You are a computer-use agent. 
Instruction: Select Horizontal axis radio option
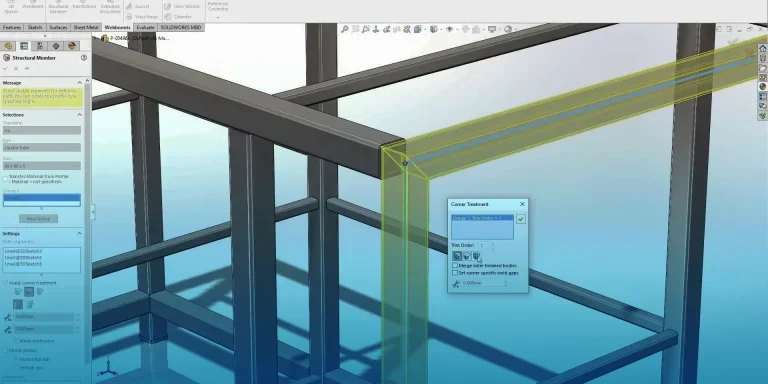[x=16, y=359]
